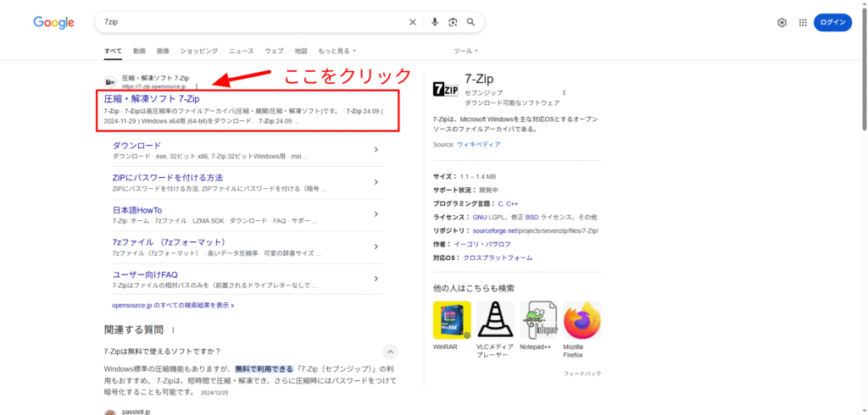Clear the search box with X icon
Viewport: 868px width, 415px height.
[x=413, y=22]
